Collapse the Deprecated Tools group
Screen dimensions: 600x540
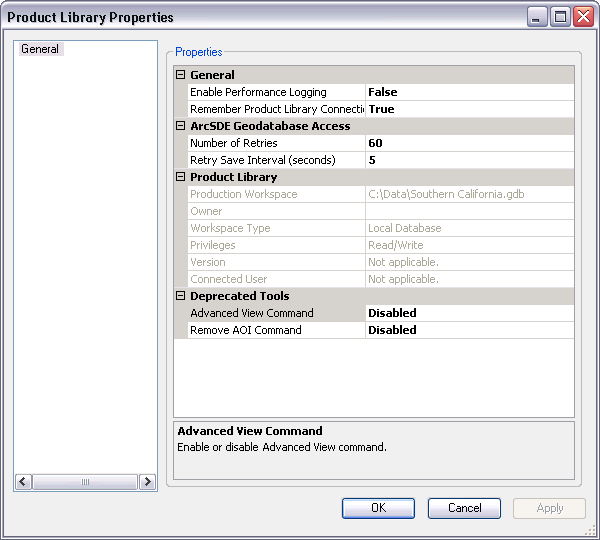coord(180,295)
